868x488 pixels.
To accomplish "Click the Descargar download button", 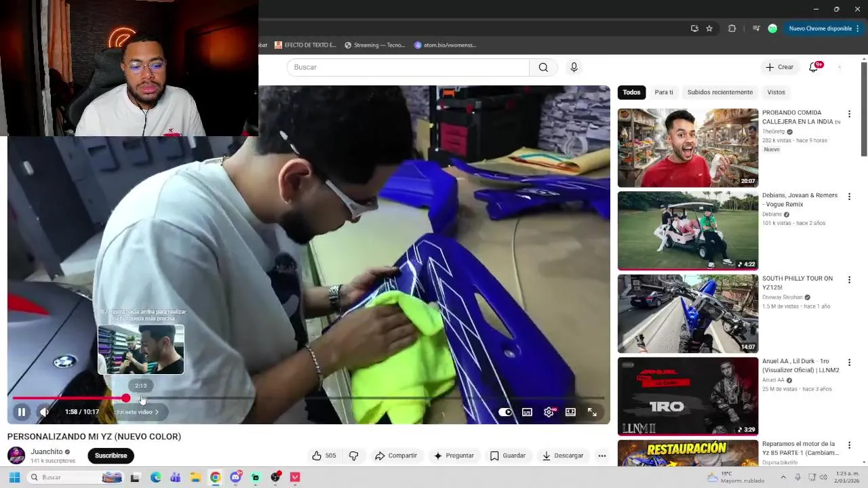I will (x=562, y=455).
